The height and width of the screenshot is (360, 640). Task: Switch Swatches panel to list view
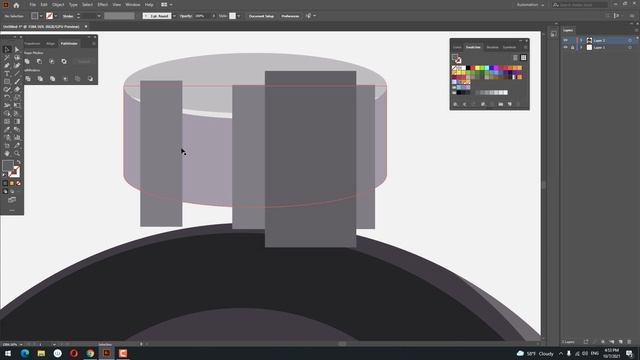click(516, 58)
